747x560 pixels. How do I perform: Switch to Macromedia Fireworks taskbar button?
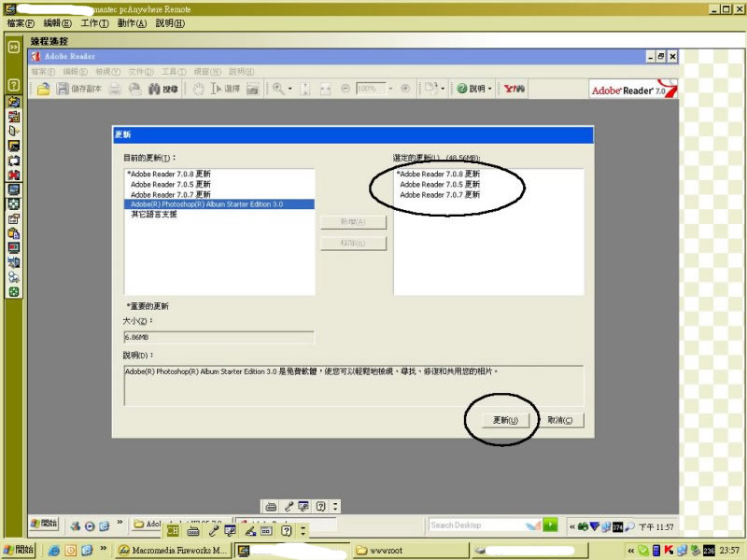(x=174, y=550)
